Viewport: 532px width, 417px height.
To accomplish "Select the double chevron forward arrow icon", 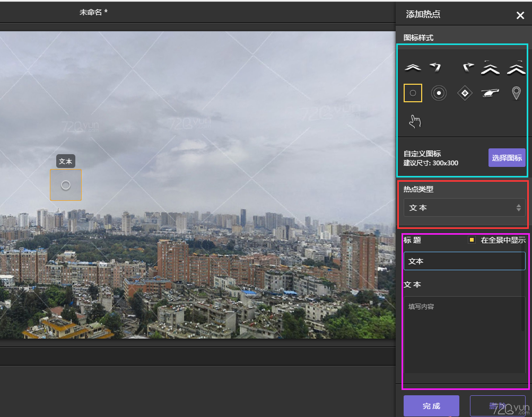I will click(x=413, y=67).
